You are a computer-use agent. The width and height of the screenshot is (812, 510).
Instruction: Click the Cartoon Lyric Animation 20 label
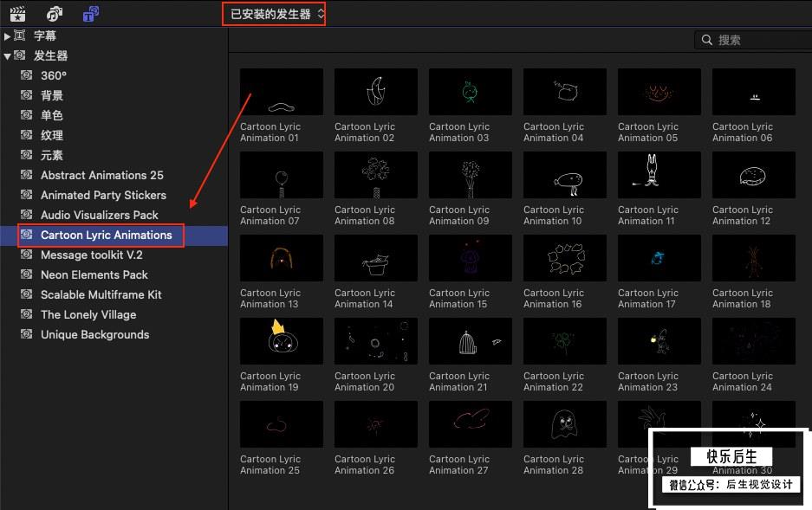tap(365, 381)
